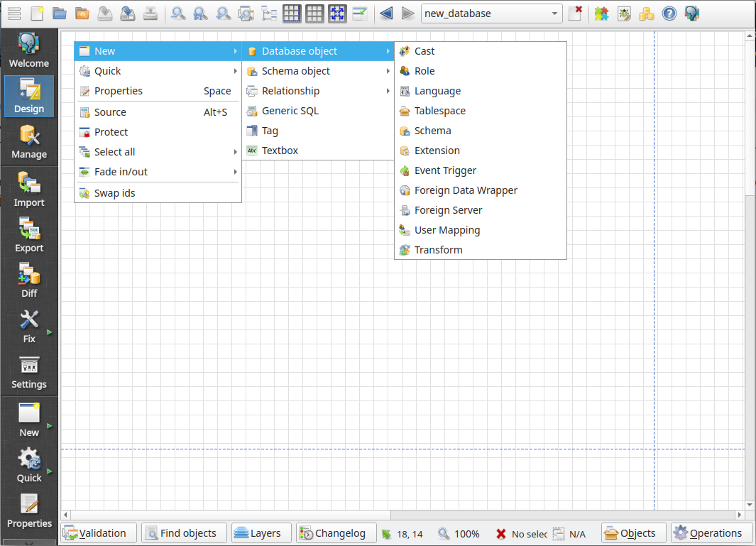Screen dimensions: 756x546
Task: Reset zoom with the middle magnifier icon
Action: click(x=201, y=13)
